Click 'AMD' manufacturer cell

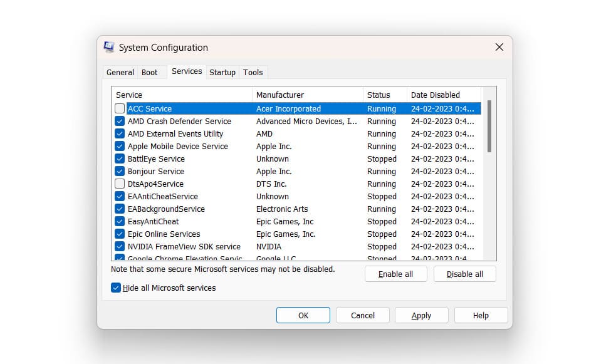(x=264, y=134)
